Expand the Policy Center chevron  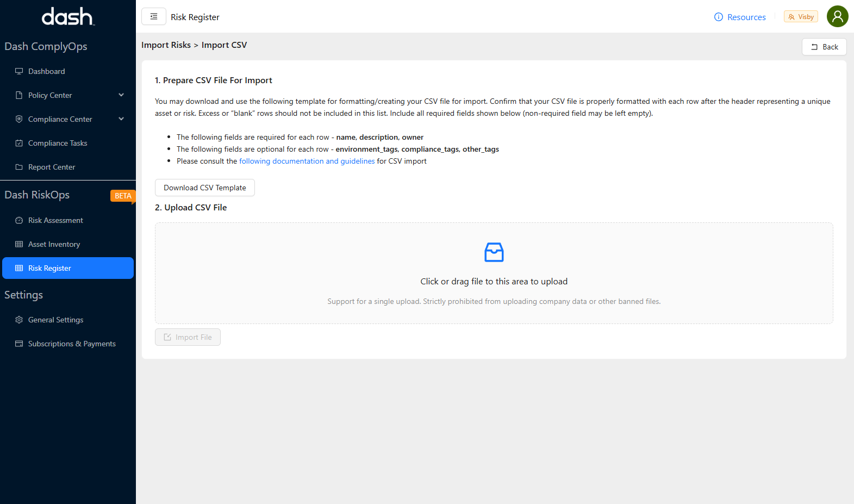coord(121,95)
